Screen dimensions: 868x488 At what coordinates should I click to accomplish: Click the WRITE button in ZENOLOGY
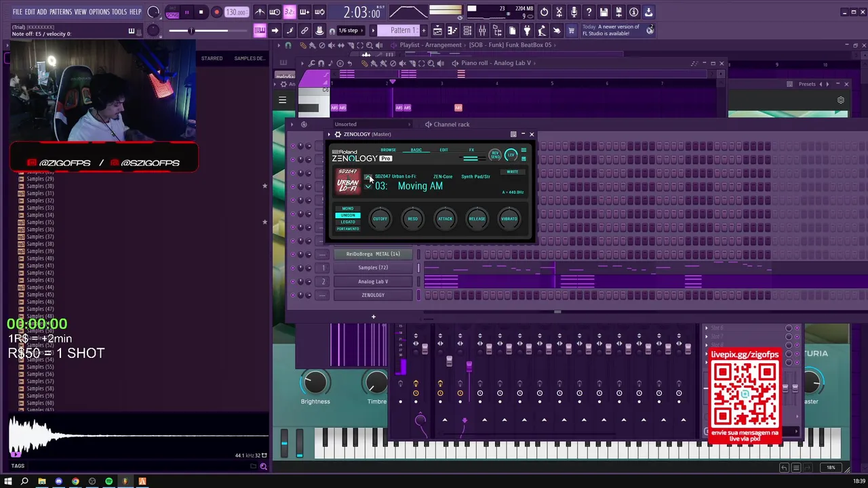pos(513,171)
